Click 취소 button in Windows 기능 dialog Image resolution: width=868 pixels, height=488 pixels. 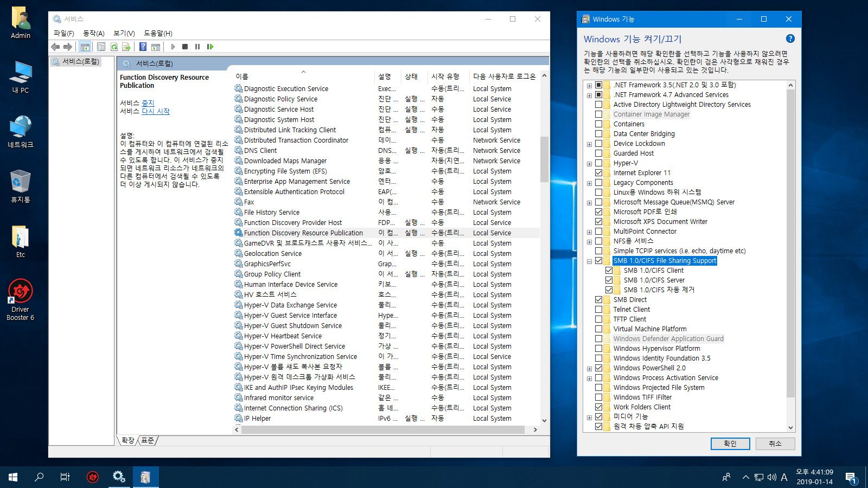coord(775,444)
